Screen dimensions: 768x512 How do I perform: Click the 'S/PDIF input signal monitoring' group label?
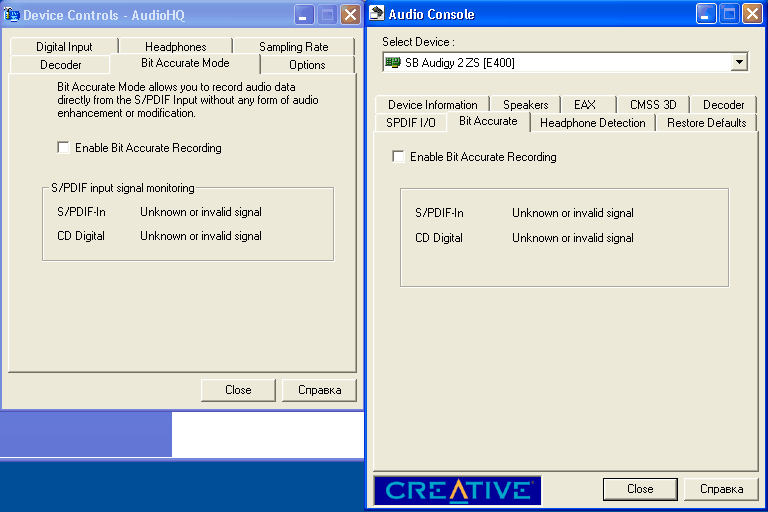click(123, 188)
